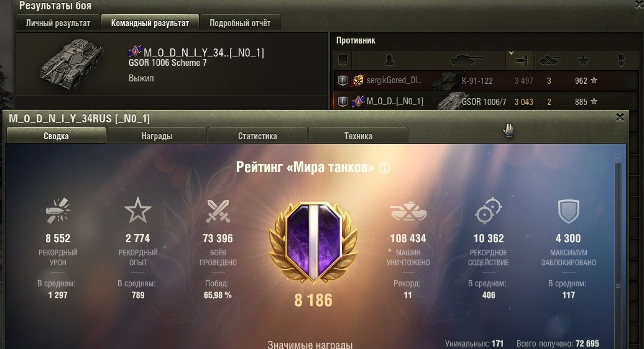The width and height of the screenshot is (644, 349).
Task: Click the record damage shell icon
Action: coord(58,211)
